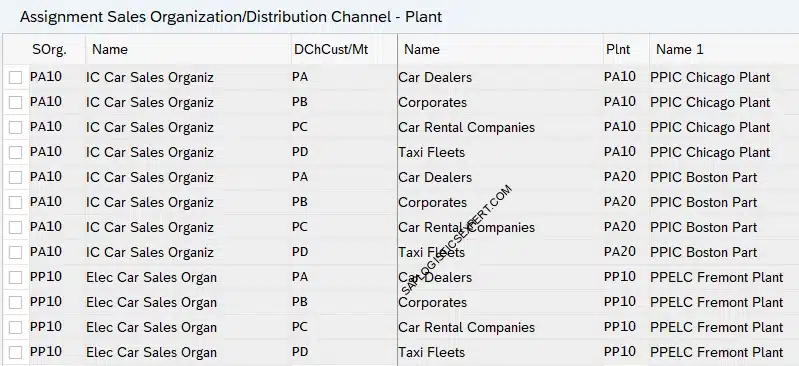Click 'PPIC Boston Part' in Car Rental Companies row
The width and height of the screenshot is (799, 366).
click(x=703, y=227)
